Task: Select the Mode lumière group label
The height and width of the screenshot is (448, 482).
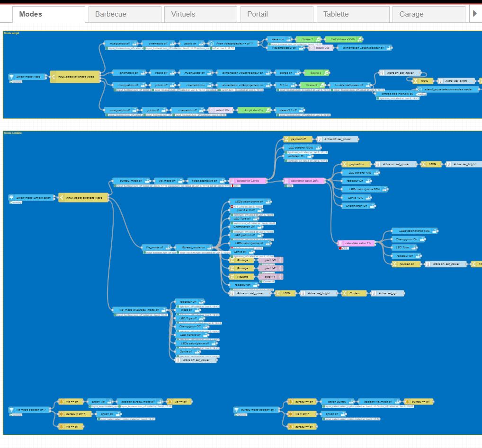Action: tap(13, 133)
